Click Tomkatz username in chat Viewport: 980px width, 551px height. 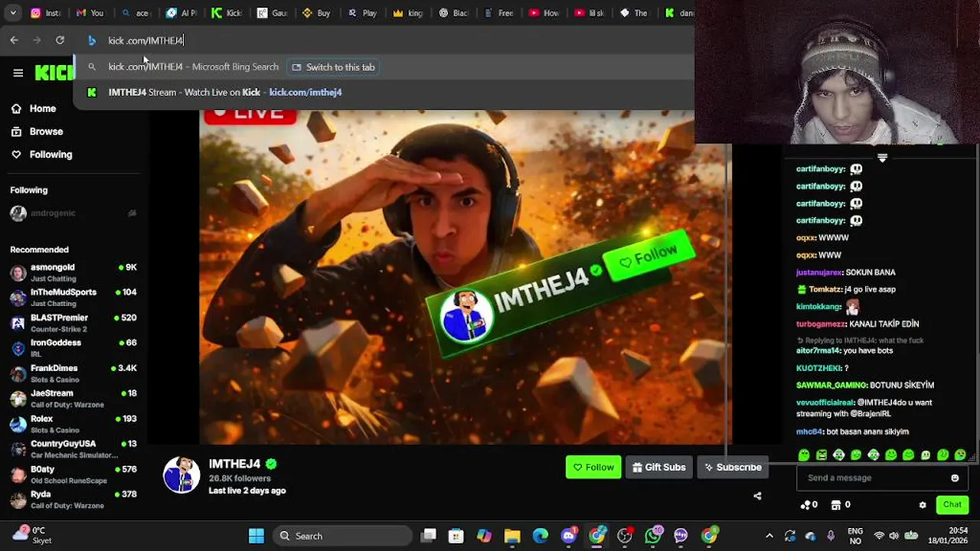(825, 289)
